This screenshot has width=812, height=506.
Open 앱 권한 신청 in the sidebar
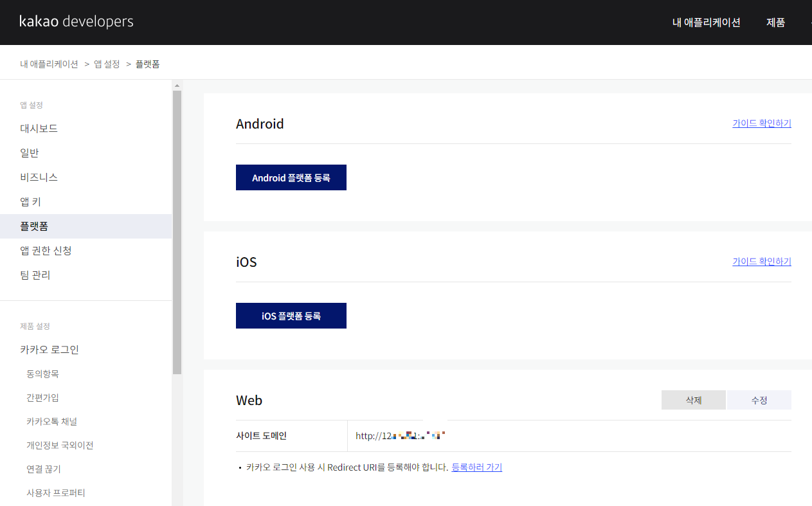[46, 251]
